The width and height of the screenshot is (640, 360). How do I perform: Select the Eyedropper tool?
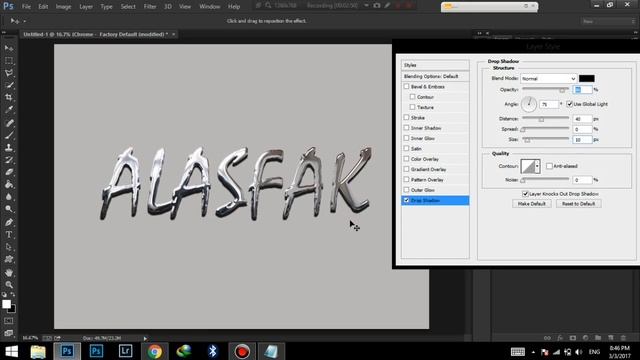coord(9,110)
